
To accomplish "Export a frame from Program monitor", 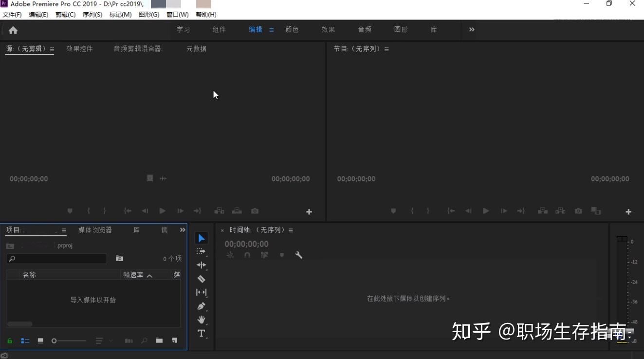I will coord(578,211).
